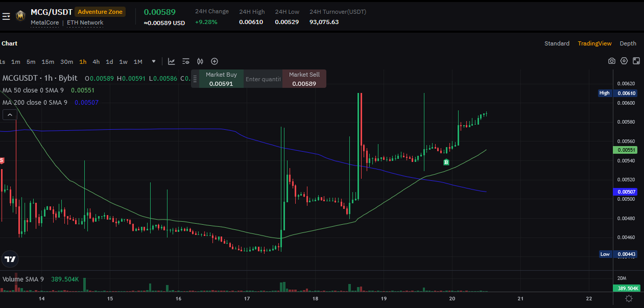Switch to the TradingView chart view
Screen dimensions: 644x308
595,43
